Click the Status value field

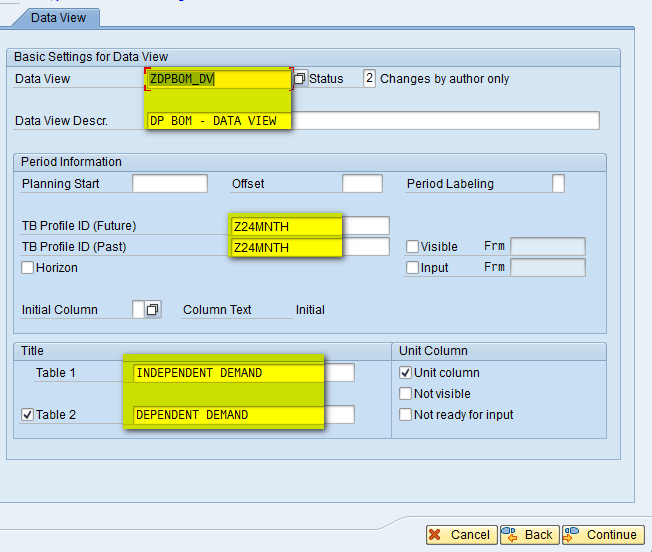pyautogui.click(x=369, y=78)
